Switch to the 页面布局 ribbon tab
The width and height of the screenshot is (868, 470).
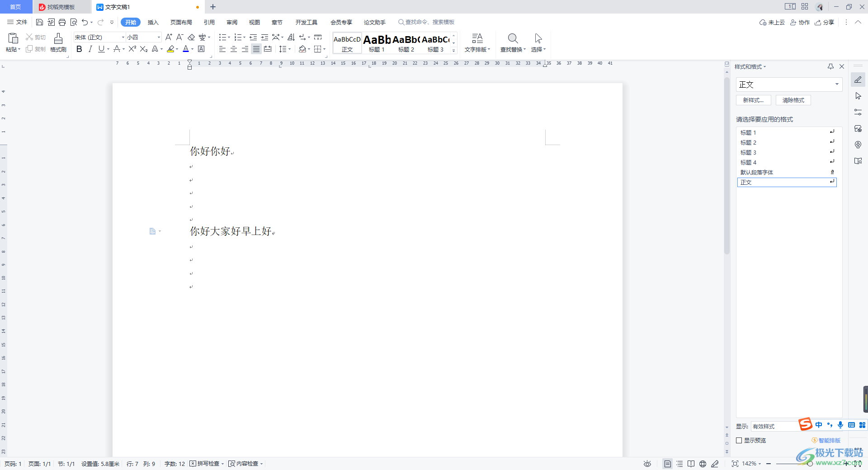click(x=181, y=22)
